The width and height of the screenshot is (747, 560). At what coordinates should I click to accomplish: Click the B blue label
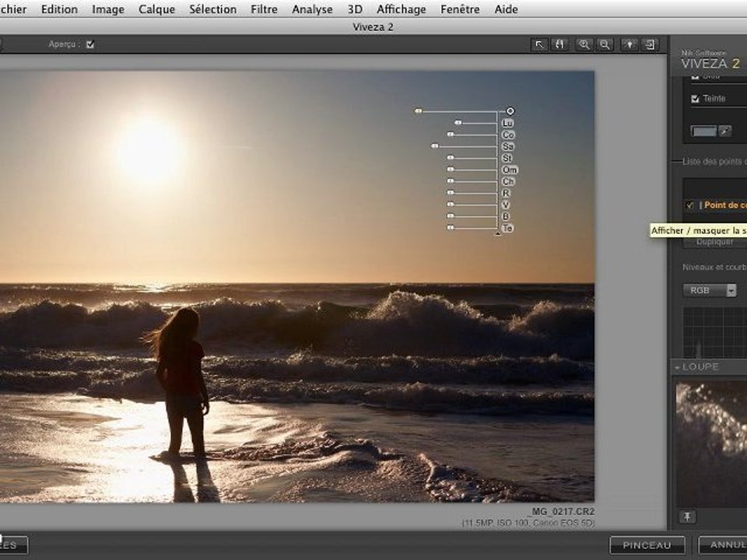click(506, 216)
